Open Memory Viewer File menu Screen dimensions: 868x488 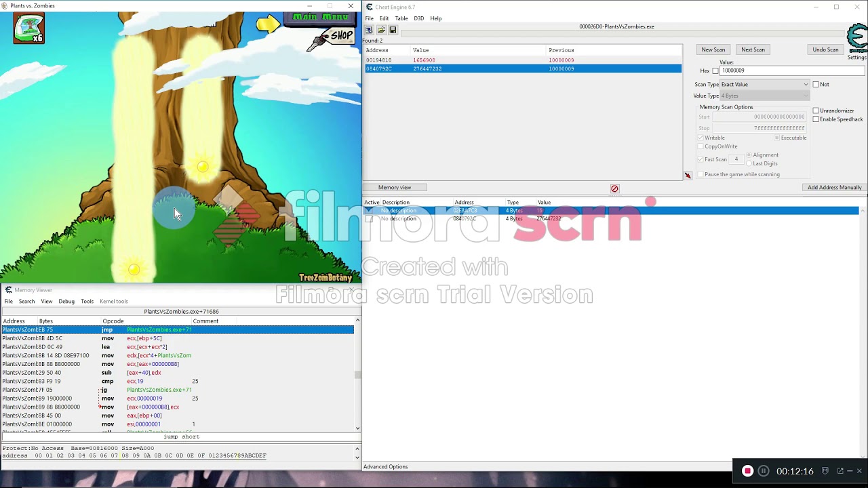click(8, 301)
